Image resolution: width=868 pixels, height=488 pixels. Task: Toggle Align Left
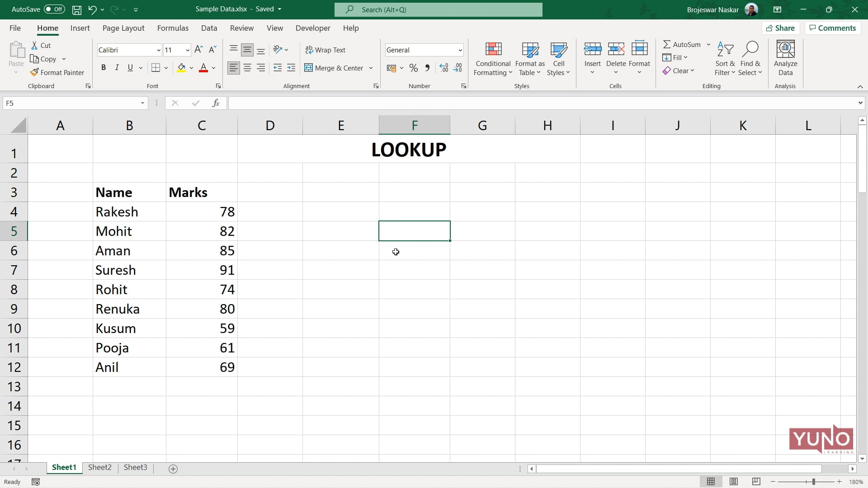pyautogui.click(x=233, y=68)
